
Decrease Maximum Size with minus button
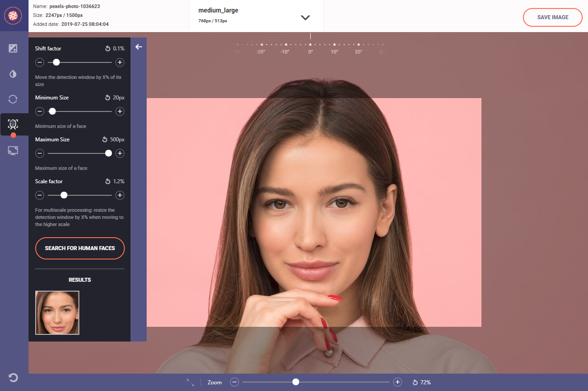coord(40,153)
